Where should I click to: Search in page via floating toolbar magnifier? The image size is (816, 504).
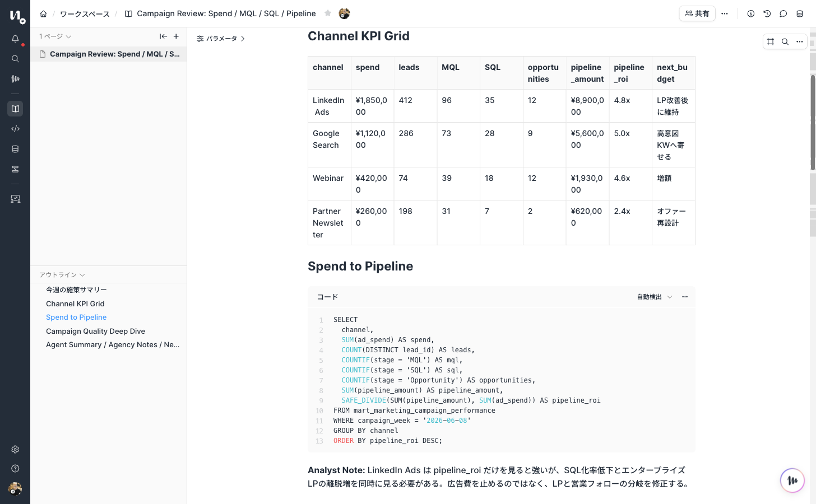(785, 41)
